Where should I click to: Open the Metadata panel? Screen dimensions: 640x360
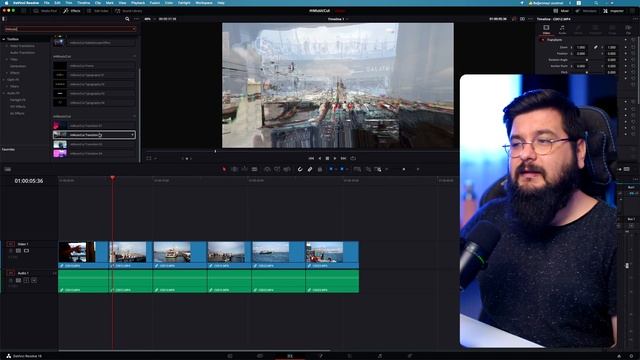(586, 11)
